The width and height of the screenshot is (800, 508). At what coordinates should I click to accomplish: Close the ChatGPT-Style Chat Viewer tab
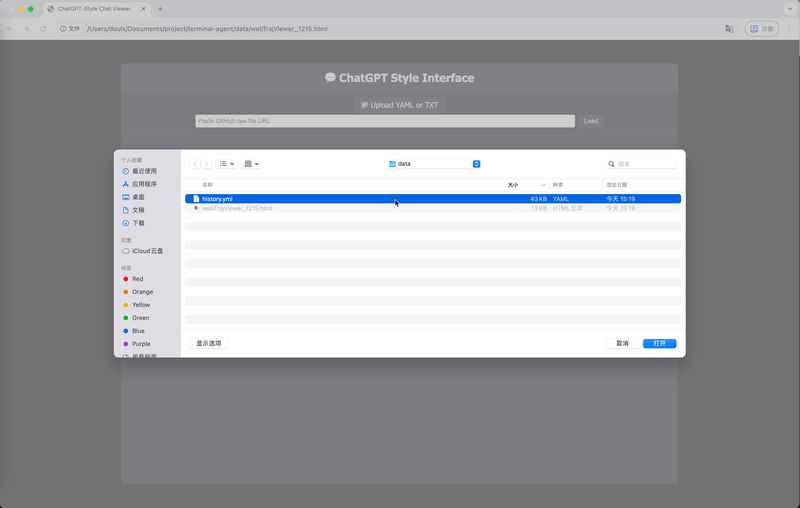pyautogui.click(x=143, y=9)
